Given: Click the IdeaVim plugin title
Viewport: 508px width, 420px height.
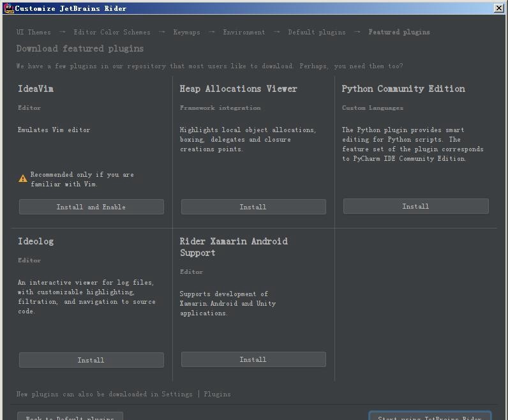Looking at the screenshot, I should pos(36,89).
